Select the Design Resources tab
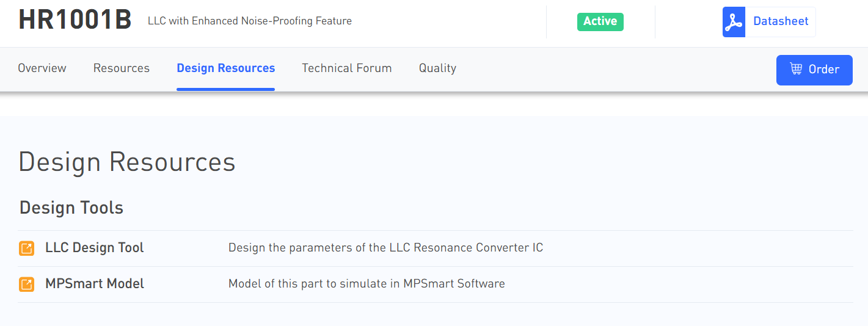This screenshot has width=868, height=326. point(225,68)
